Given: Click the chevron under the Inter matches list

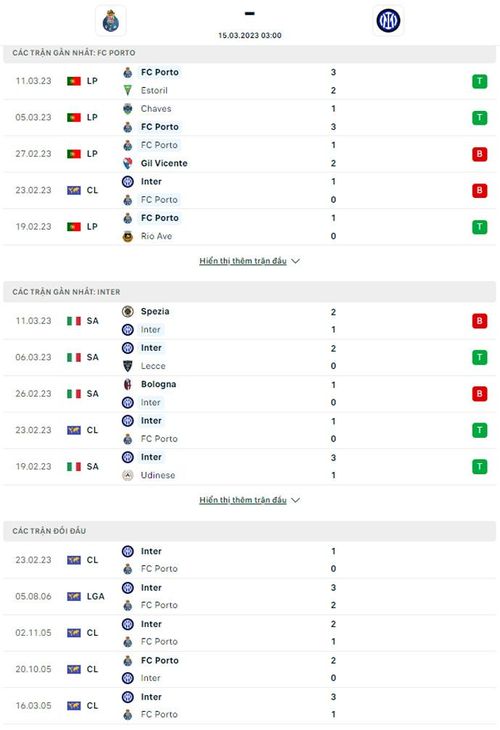Looking at the screenshot, I should tap(295, 500).
